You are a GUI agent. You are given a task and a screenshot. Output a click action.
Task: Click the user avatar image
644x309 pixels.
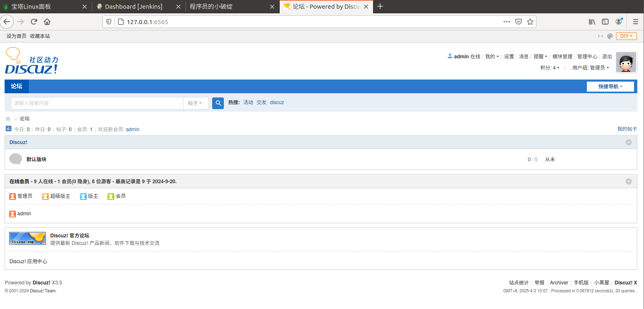[x=626, y=62]
